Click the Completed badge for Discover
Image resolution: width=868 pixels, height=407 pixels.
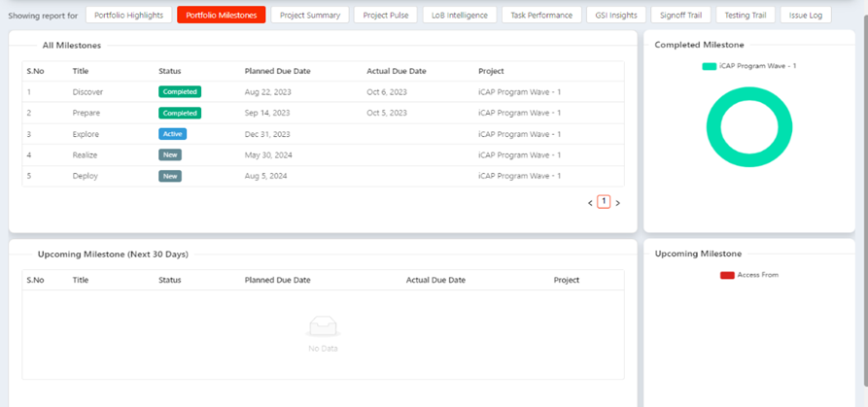click(180, 92)
